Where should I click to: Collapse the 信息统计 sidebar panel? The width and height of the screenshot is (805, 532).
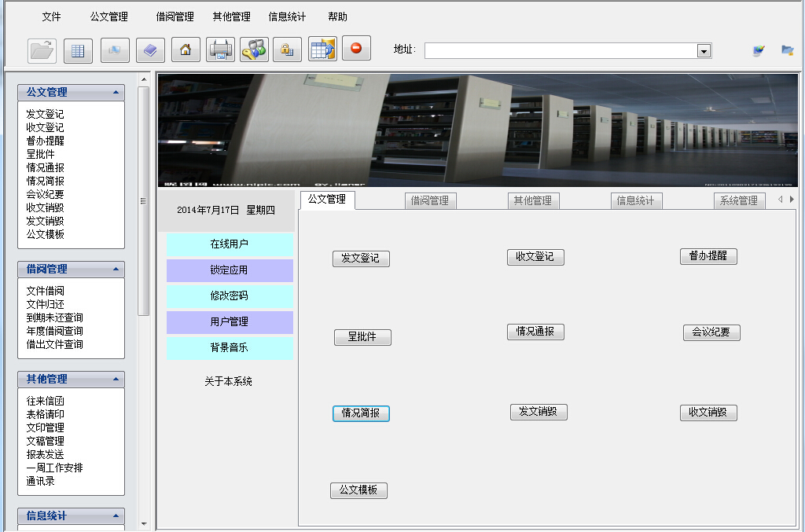[116, 515]
